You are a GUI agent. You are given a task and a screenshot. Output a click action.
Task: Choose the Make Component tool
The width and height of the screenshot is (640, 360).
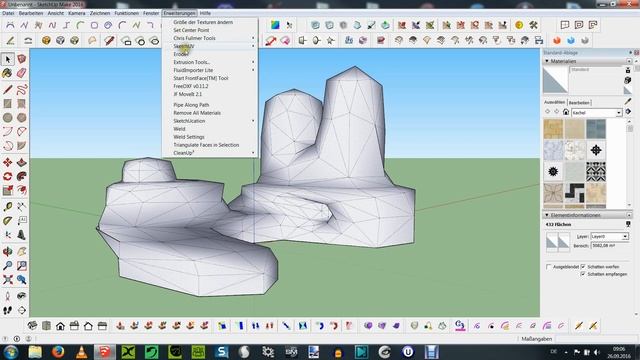pos(22,60)
